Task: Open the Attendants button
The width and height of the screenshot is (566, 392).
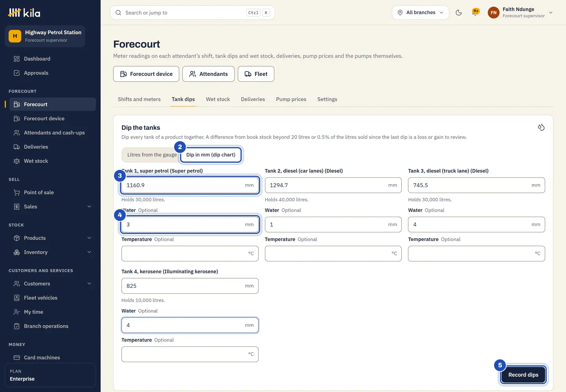Action: coord(208,74)
